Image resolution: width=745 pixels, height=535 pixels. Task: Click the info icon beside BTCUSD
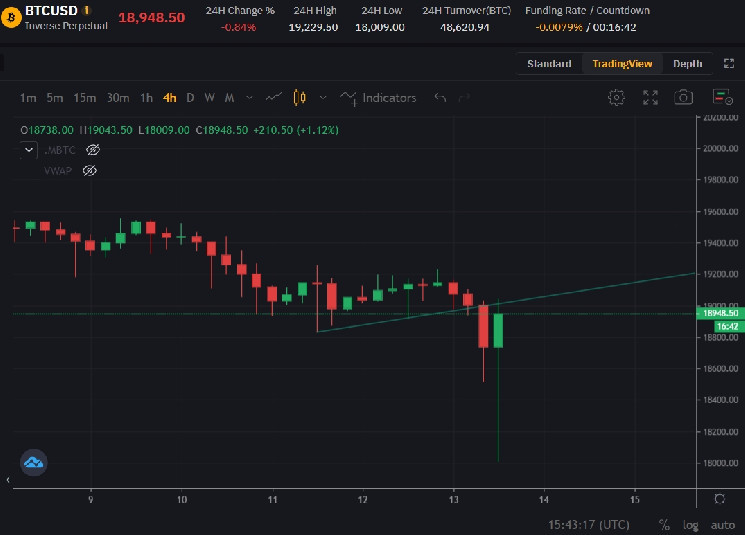point(86,10)
